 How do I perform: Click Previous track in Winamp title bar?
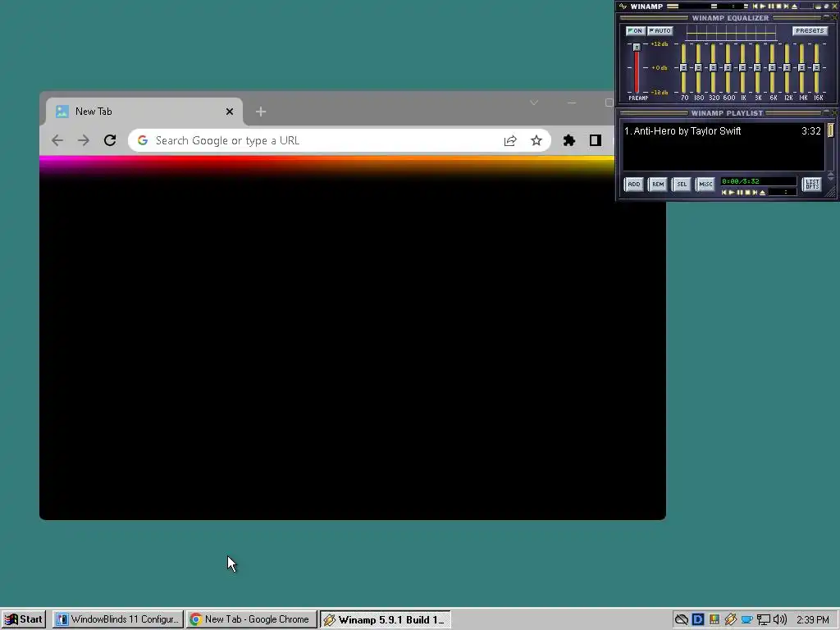[x=756, y=7]
